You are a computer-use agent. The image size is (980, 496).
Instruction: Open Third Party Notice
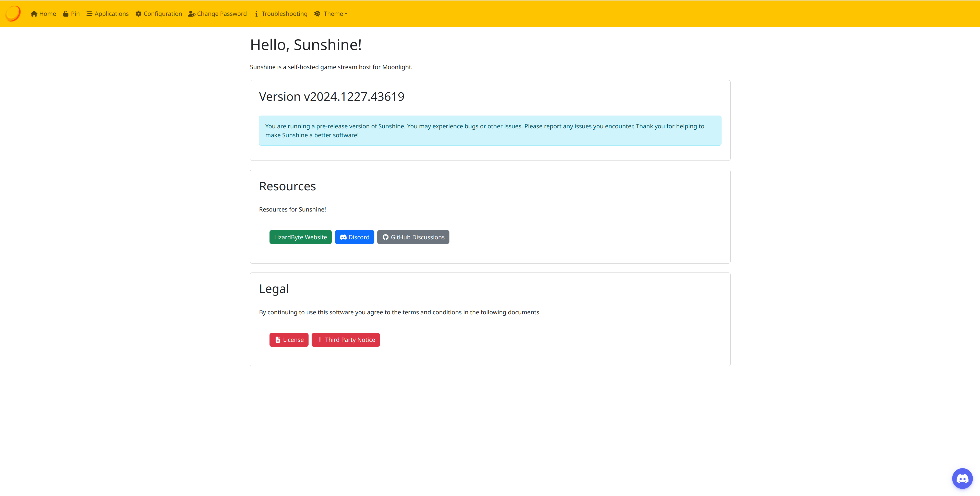(346, 340)
